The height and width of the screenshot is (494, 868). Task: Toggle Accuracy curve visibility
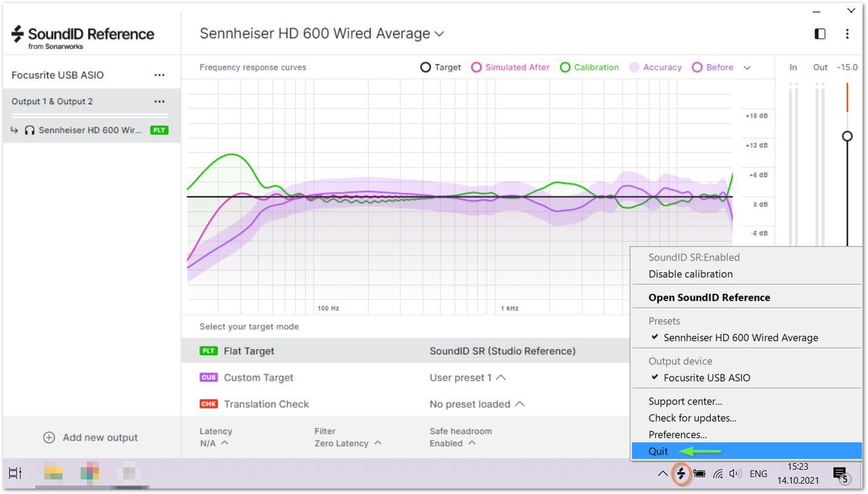click(656, 67)
